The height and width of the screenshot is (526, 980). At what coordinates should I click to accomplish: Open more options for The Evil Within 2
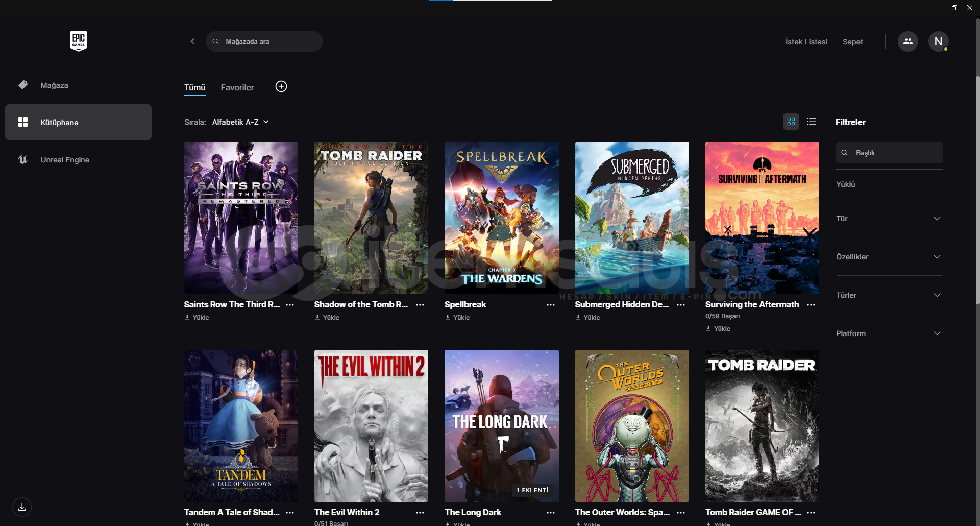[x=420, y=513]
